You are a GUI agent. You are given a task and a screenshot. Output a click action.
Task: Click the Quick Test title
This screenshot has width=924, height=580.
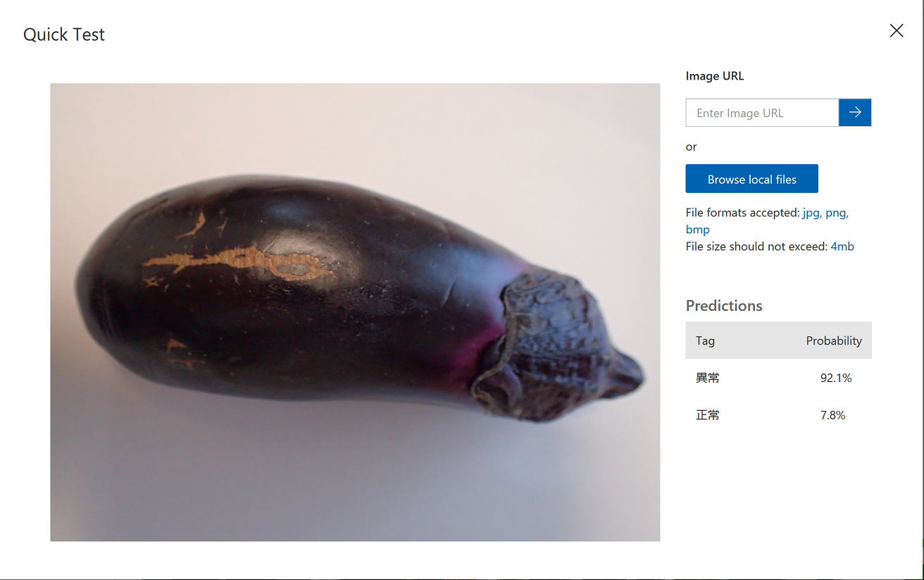64,35
